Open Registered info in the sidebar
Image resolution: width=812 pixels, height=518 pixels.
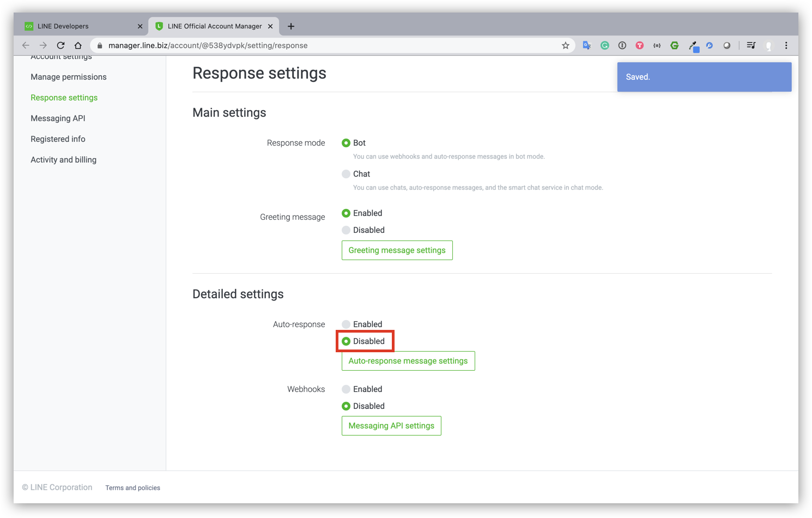point(58,139)
